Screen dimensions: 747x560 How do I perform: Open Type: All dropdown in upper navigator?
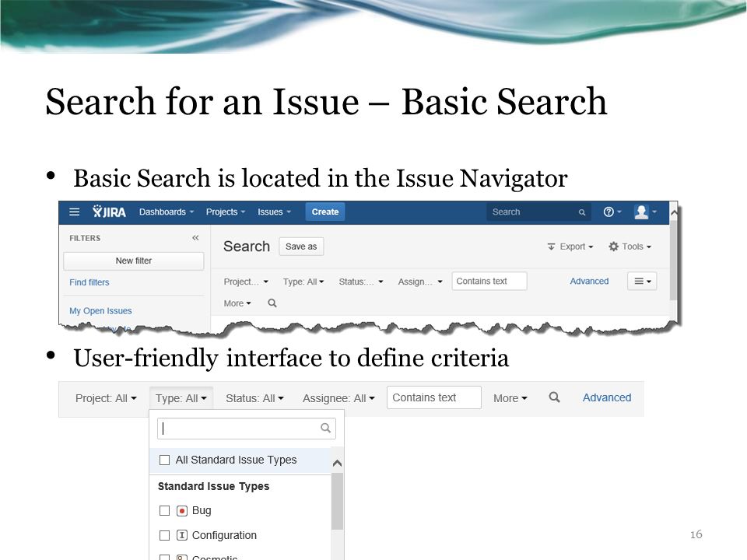[x=303, y=282]
